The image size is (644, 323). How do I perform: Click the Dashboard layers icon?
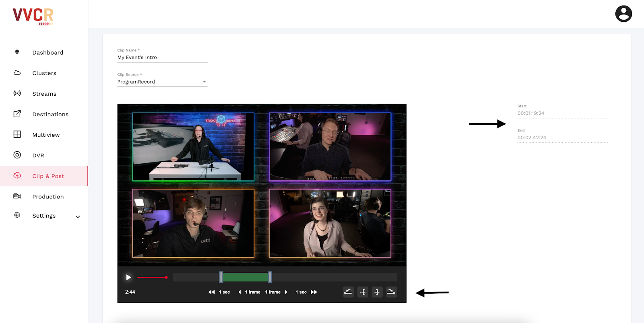pos(17,52)
